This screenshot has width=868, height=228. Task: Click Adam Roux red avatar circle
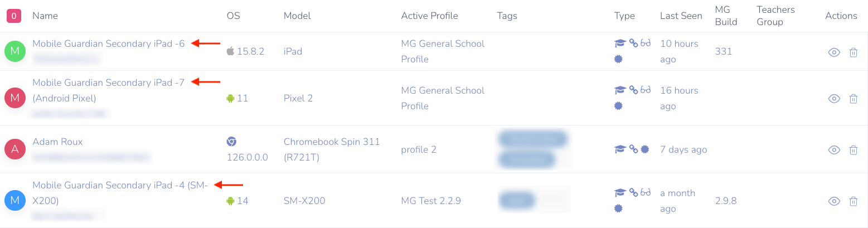15,149
